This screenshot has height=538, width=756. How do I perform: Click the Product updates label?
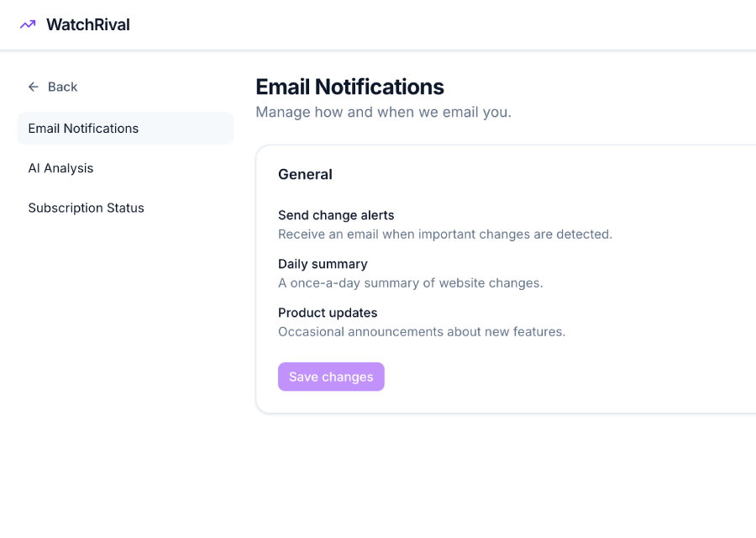point(328,313)
